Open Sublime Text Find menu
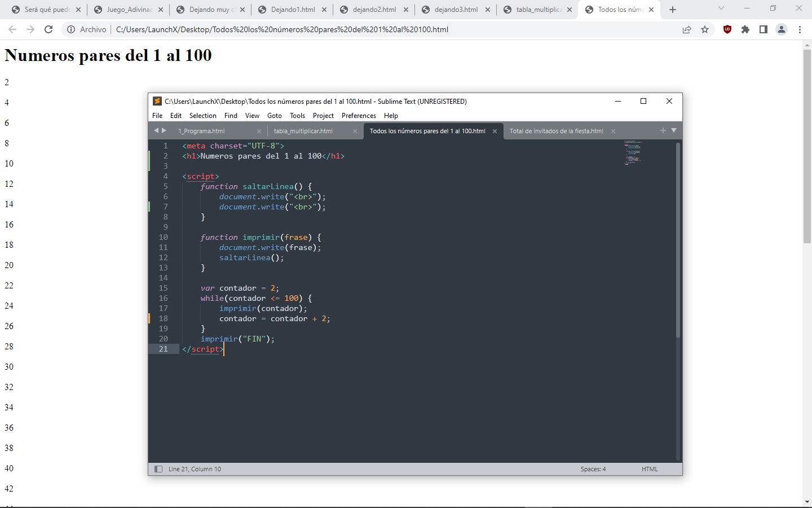Image resolution: width=812 pixels, height=508 pixels. point(231,116)
